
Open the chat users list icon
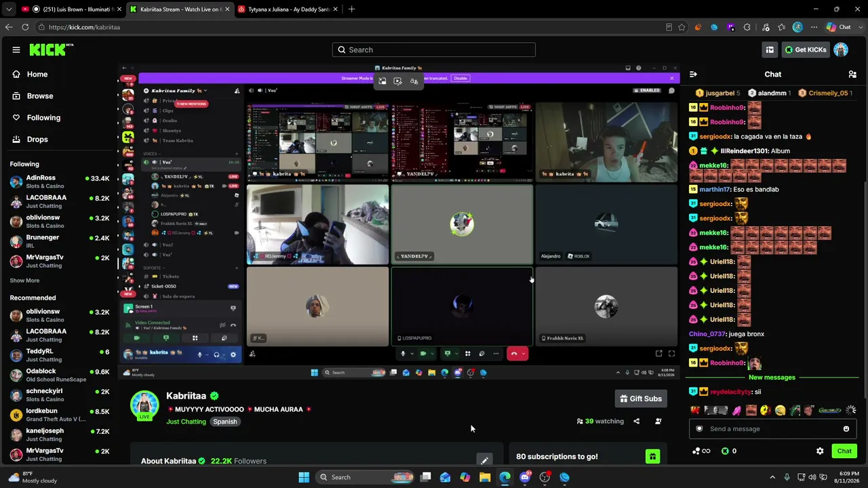click(852, 75)
